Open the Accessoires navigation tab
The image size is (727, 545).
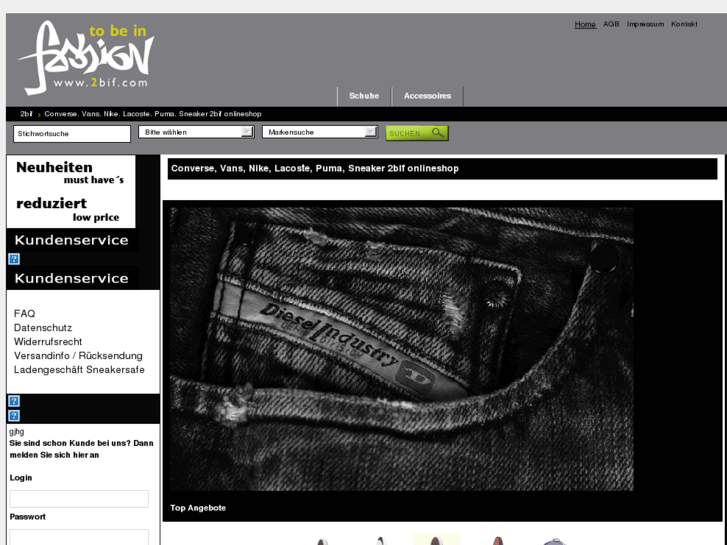click(427, 96)
